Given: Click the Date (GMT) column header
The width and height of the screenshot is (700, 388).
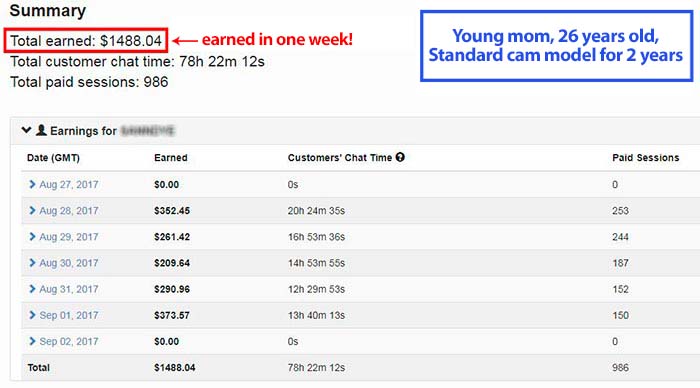Looking at the screenshot, I should coord(53,158).
